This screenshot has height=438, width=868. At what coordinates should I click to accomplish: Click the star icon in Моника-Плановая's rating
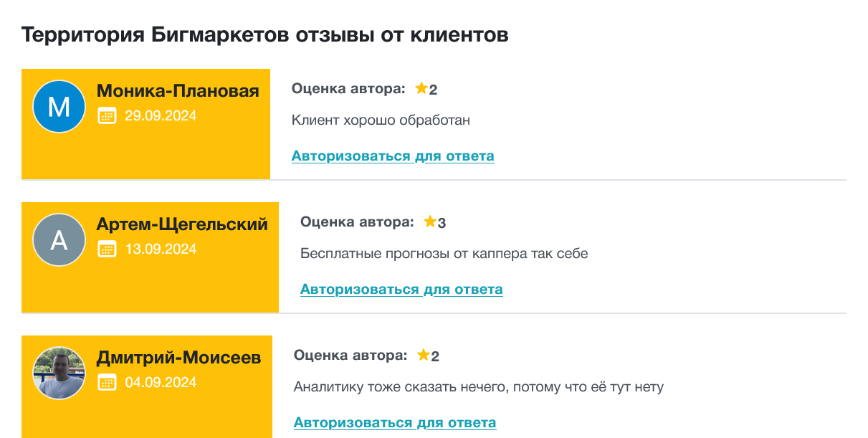(421, 88)
